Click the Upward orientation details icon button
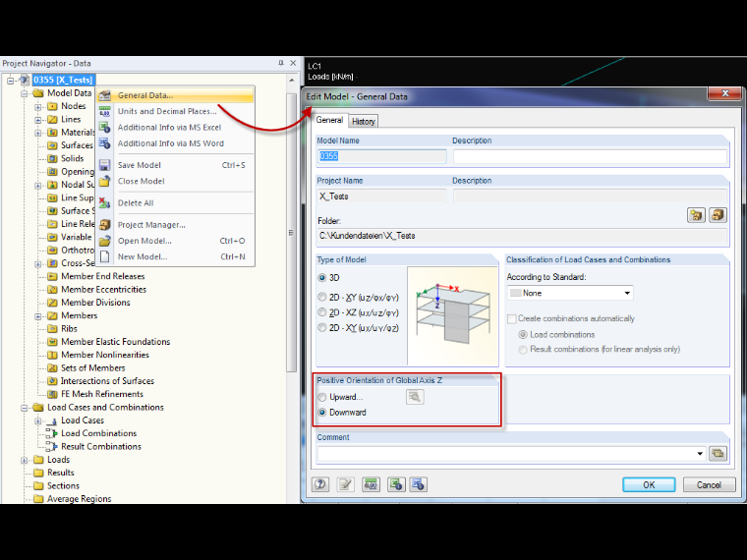This screenshot has height=560, width=747. 415,397
